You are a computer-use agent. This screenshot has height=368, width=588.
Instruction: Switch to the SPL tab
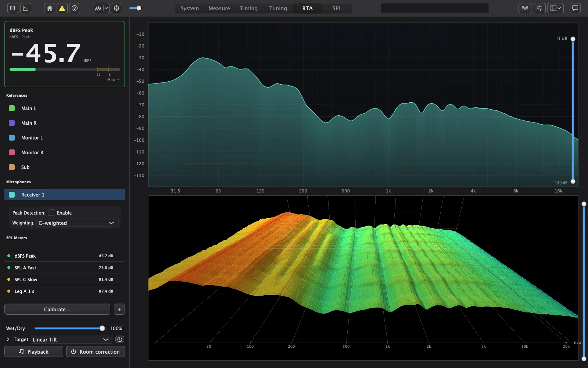pyautogui.click(x=337, y=8)
